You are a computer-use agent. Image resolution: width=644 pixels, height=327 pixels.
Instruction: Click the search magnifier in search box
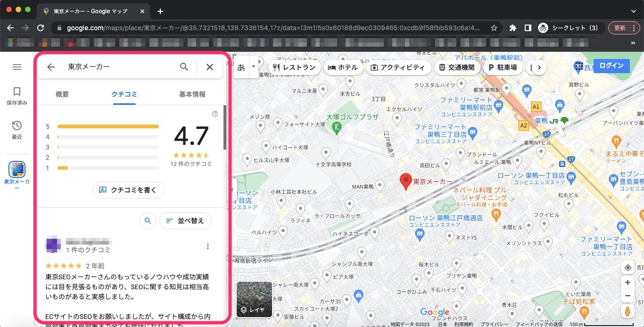coord(184,67)
